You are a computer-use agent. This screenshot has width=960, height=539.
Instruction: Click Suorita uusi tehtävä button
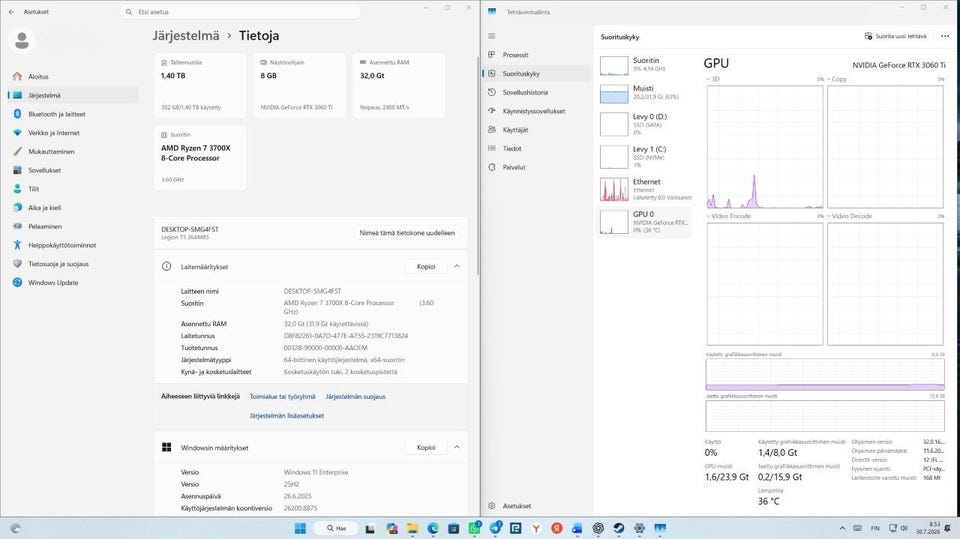pos(895,36)
